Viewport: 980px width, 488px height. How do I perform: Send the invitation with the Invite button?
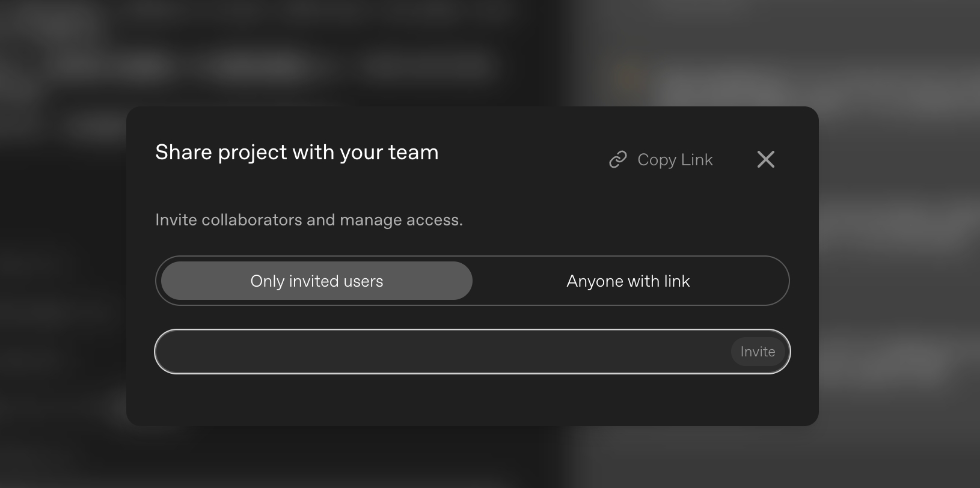tap(758, 352)
